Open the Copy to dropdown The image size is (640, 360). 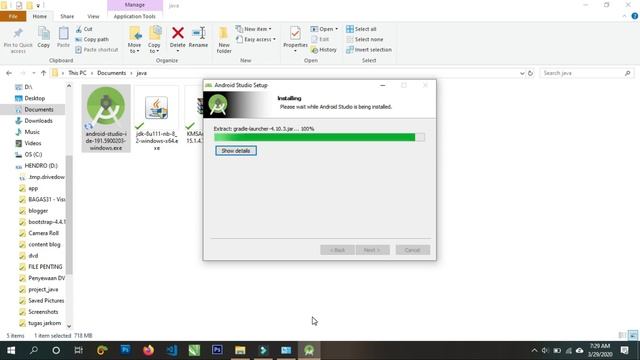click(x=154, y=48)
